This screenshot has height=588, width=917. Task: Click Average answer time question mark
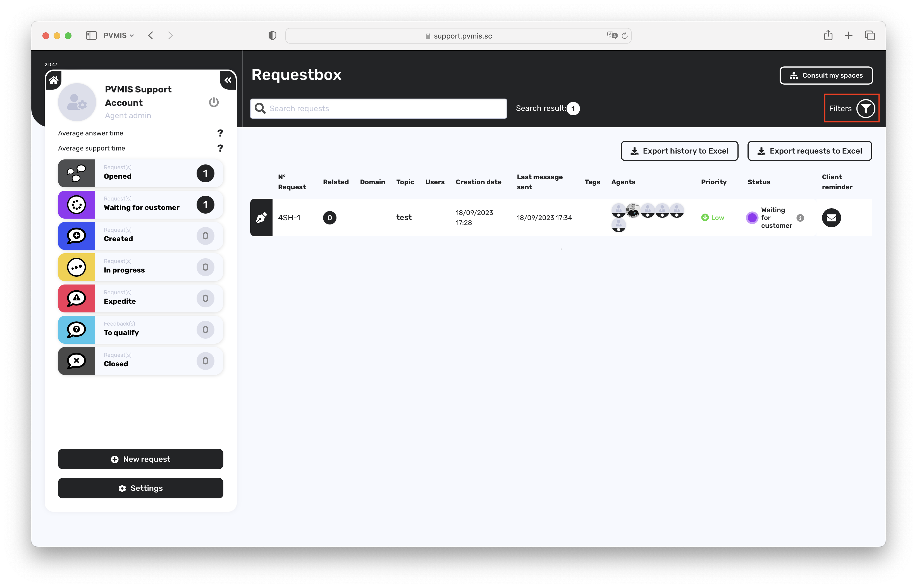pos(220,133)
